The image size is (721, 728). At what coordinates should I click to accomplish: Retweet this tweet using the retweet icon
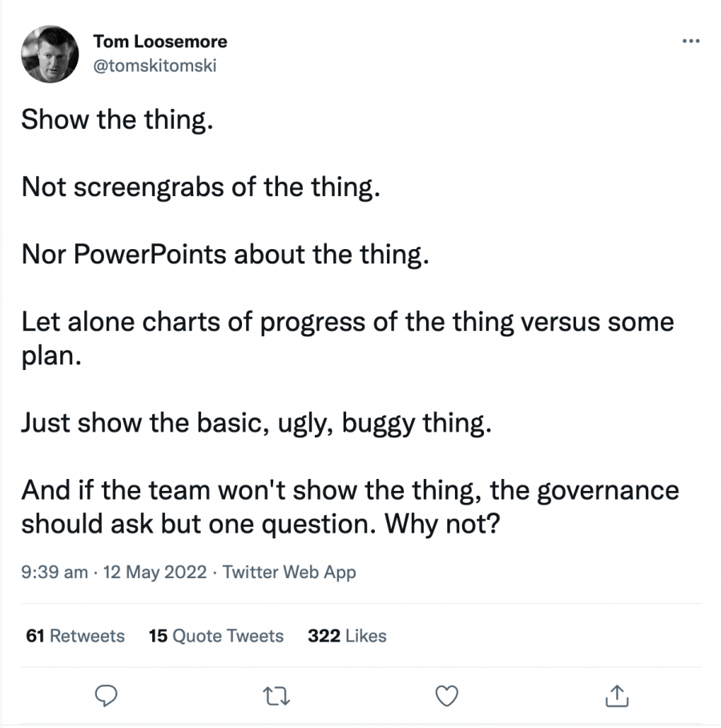[x=278, y=695]
